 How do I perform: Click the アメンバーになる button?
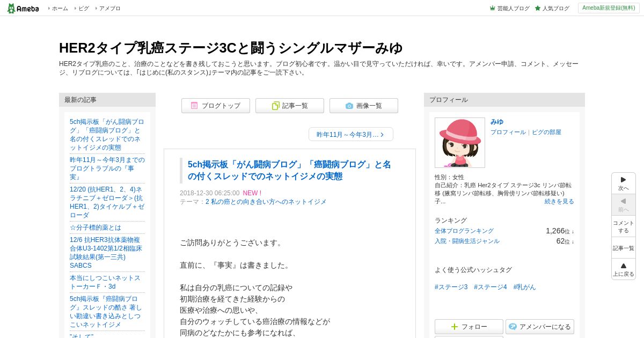point(540,327)
